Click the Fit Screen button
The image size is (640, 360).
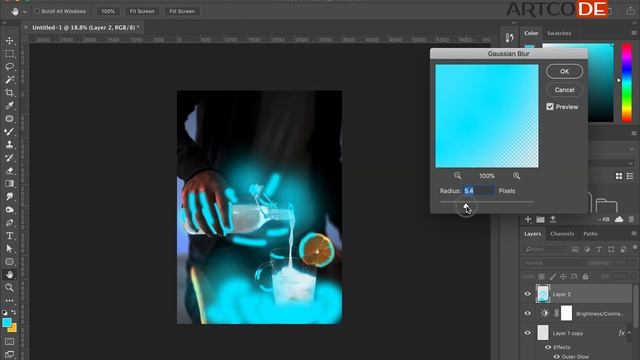[x=142, y=11]
